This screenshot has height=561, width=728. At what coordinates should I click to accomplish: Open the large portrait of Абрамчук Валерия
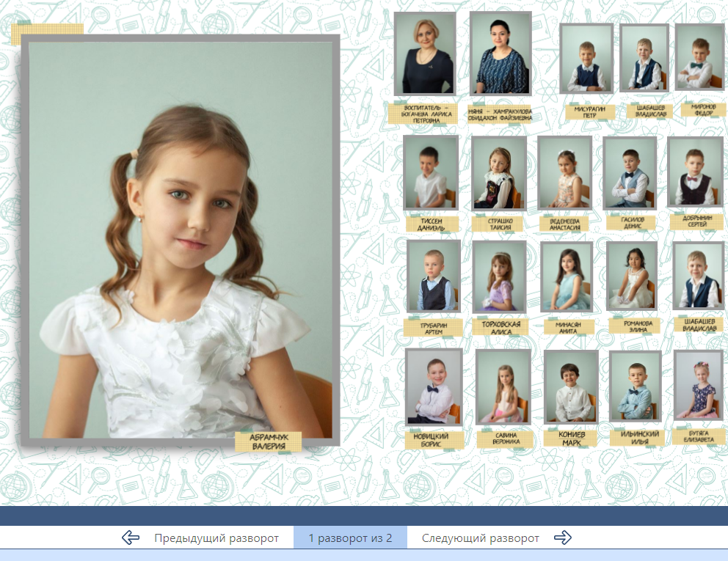pyautogui.click(x=181, y=239)
